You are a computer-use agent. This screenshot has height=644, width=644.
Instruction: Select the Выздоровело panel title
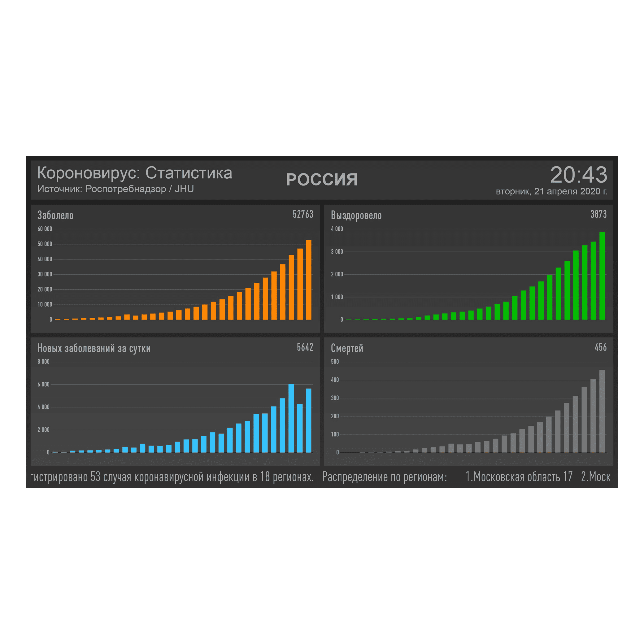pos(356,215)
